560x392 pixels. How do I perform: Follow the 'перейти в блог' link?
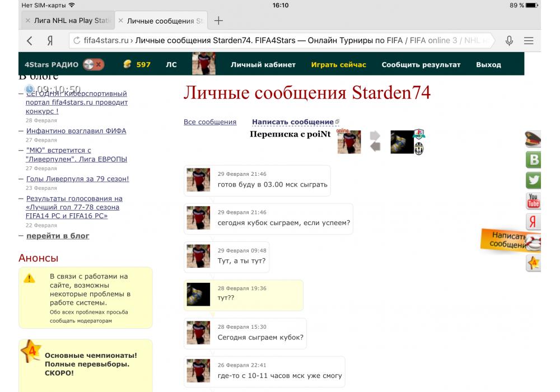click(x=58, y=236)
